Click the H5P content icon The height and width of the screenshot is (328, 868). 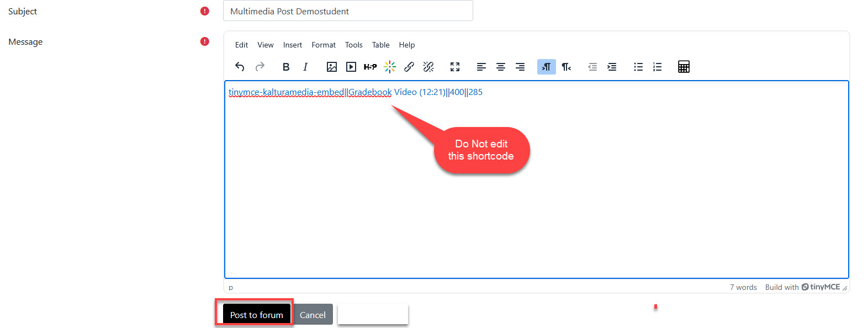click(370, 67)
